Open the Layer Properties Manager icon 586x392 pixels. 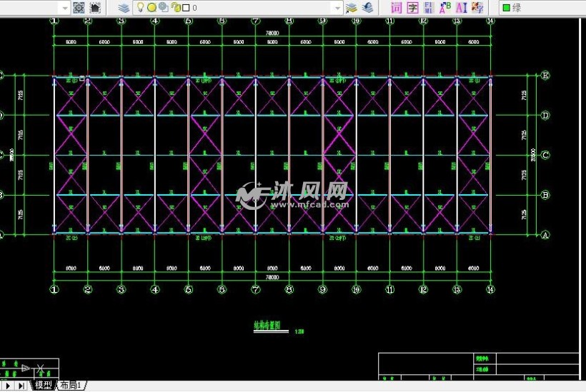click(x=124, y=8)
